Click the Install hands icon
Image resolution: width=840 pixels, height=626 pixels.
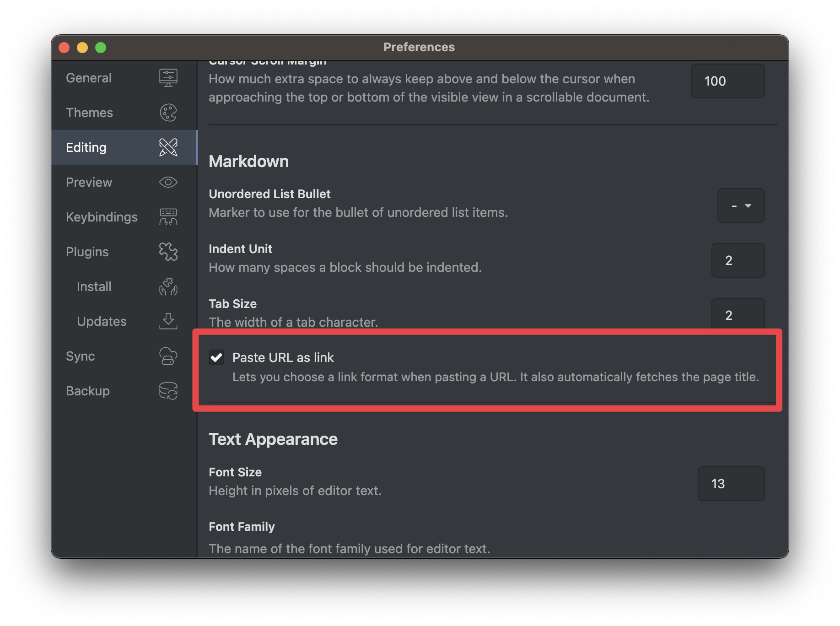tap(168, 286)
